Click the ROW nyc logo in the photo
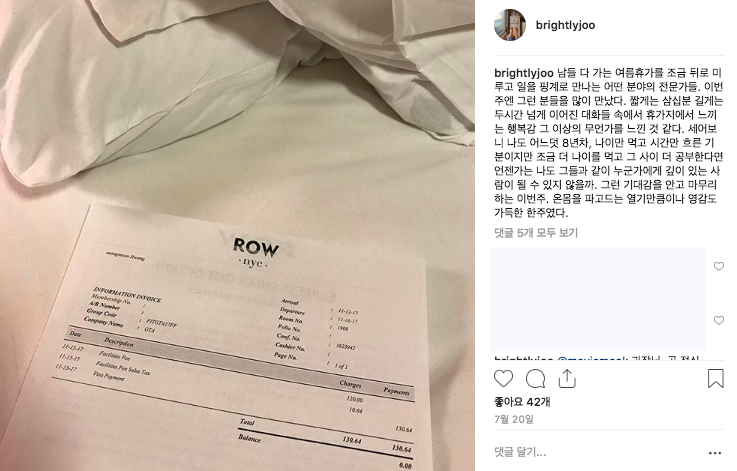Image resolution: width=737 pixels, height=471 pixels. (x=255, y=253)
